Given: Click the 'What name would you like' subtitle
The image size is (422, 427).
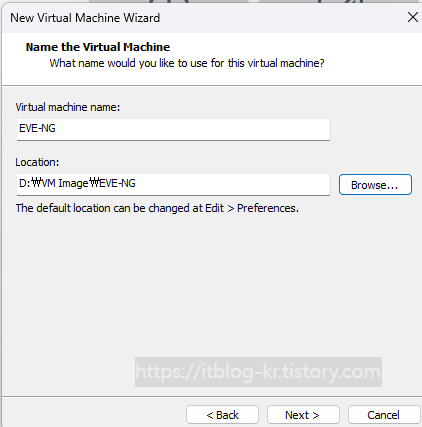Looking at the screenshot, I should point(187,63).
